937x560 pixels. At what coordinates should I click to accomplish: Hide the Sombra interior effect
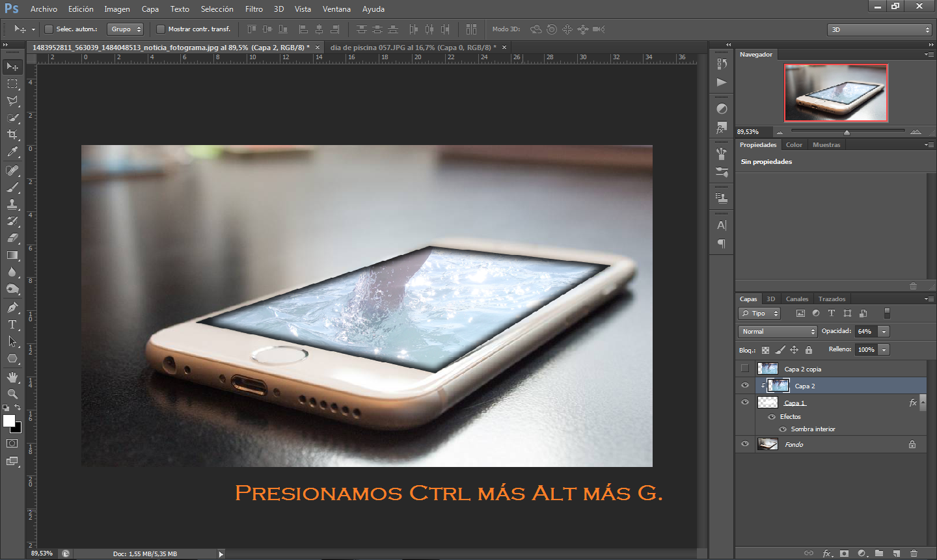coord(783,429)
